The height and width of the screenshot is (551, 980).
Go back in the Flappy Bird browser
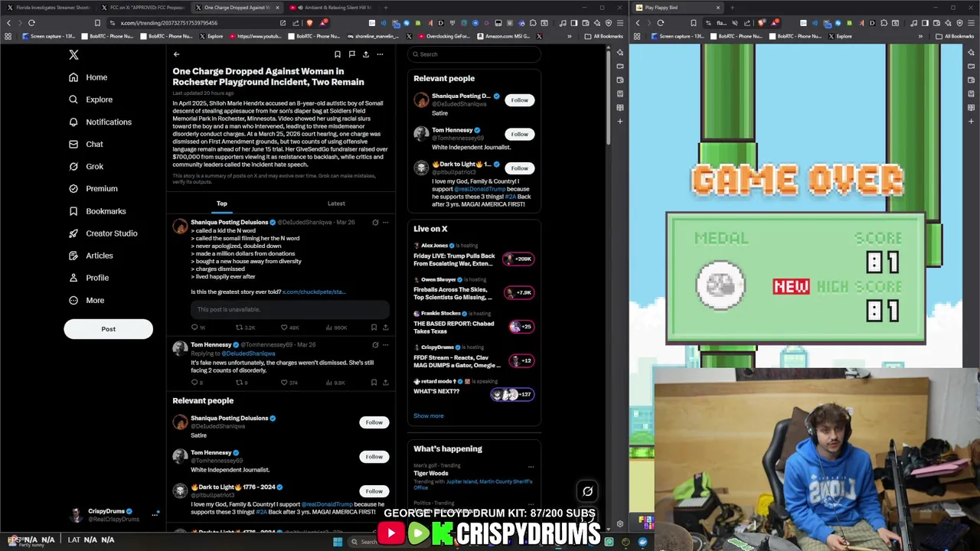tap(638, 23)
